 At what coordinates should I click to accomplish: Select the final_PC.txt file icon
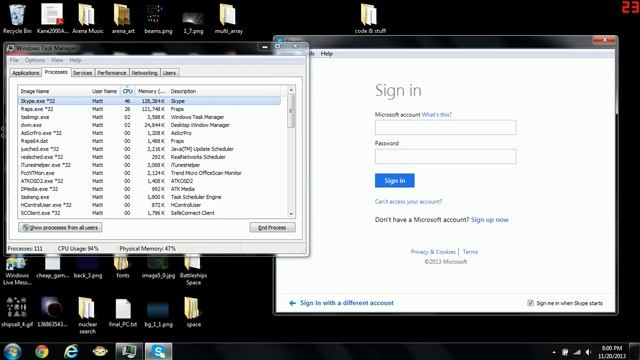pyautogui.click(x=123, y=312)
